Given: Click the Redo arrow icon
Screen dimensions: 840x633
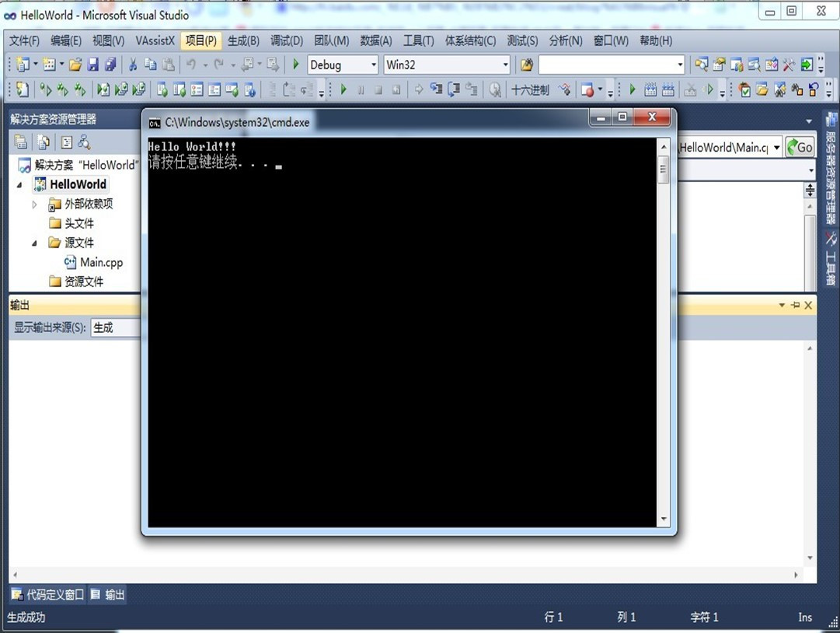Looking at the screenshot, I should [218, 65].
